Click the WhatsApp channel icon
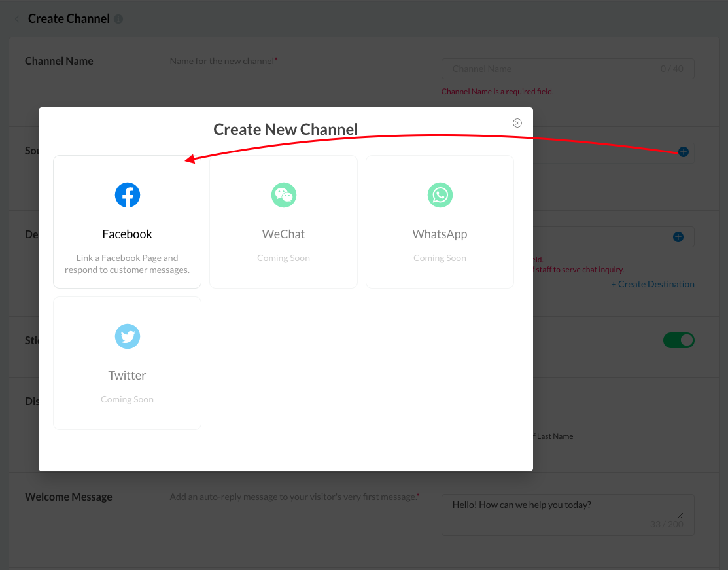The width and height of the screenshot is (728, 570). click(440, 195)
